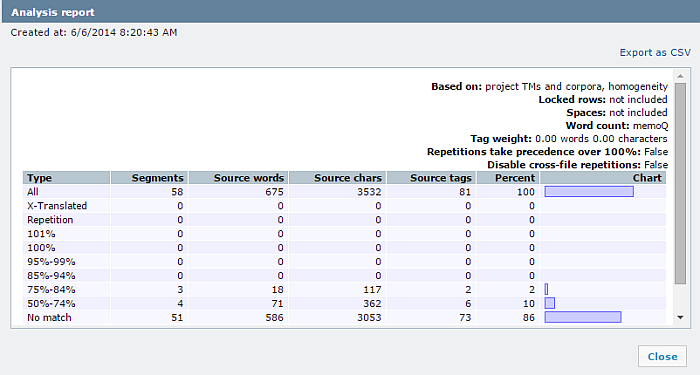Click the 'Spaces: not included' line
The image size is (700, 375).
(617, 112)
